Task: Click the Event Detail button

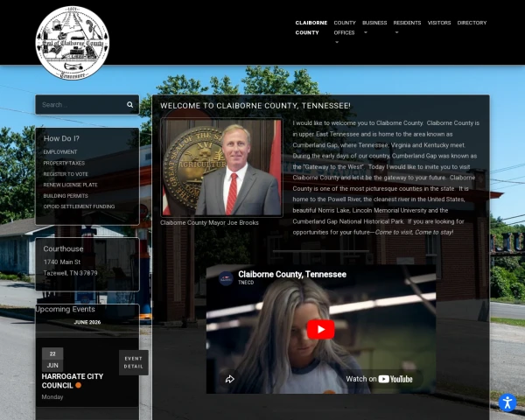Action: (134, 363)
